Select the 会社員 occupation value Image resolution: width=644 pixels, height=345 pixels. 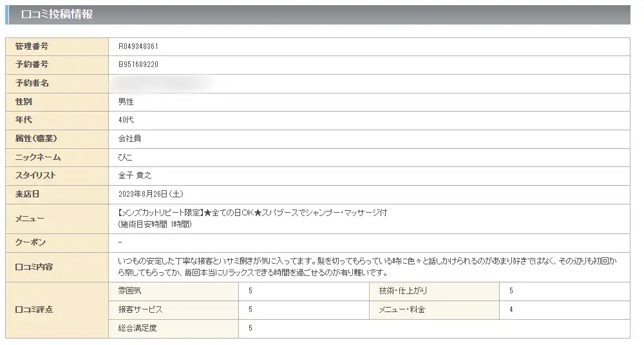point(129,139)
